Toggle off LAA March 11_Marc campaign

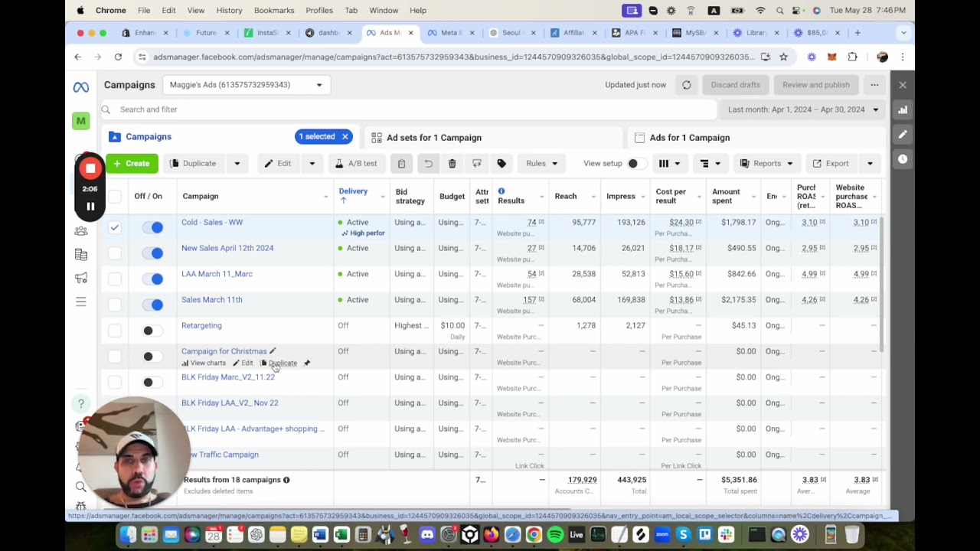coord(152,279)
